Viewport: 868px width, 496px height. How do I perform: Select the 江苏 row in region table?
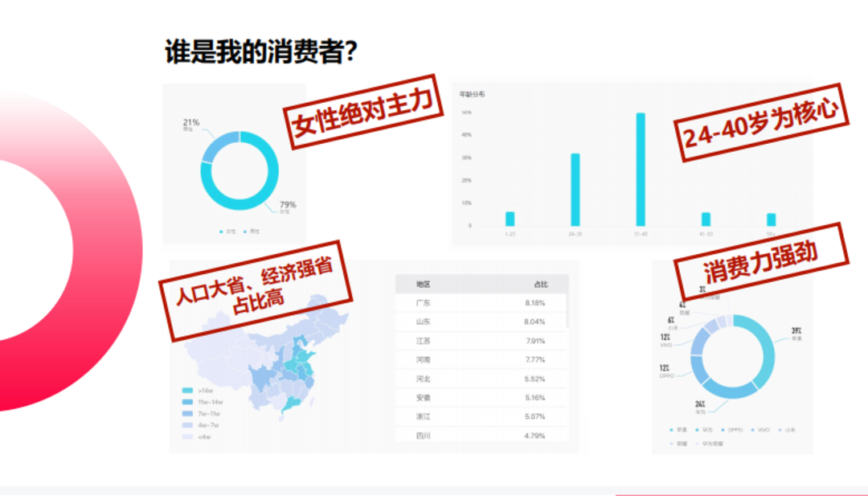click(x=481, y=341)
